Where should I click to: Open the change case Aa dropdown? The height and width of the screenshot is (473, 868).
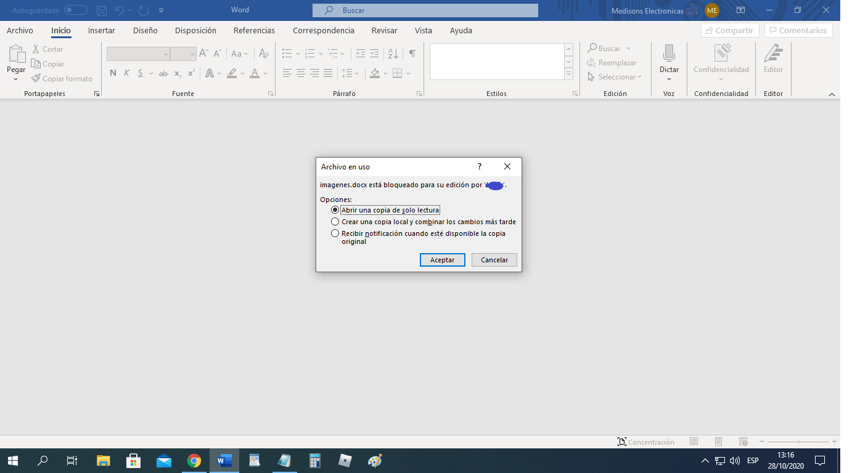click(x=240, y=54)
